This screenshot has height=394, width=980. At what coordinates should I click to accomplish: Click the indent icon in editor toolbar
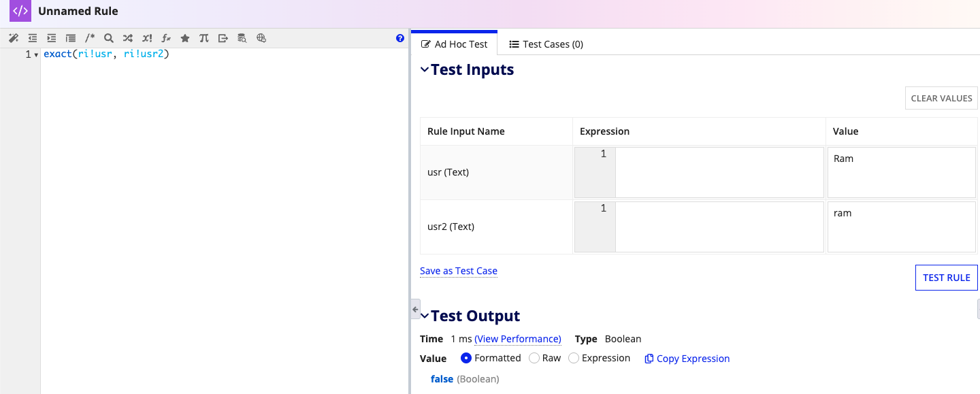pyautogui.click(x=52, y=39)
